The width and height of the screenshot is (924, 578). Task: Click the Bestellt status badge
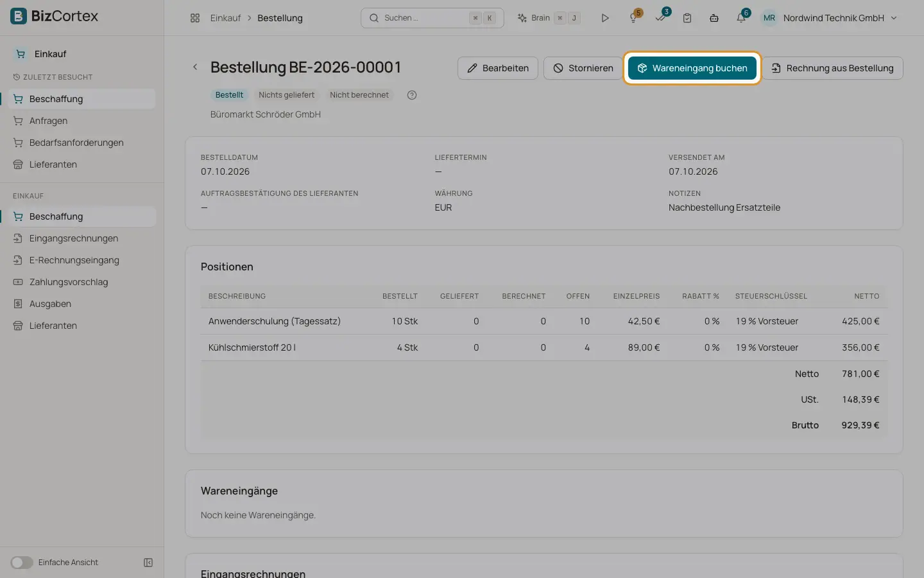coord(229,95)
